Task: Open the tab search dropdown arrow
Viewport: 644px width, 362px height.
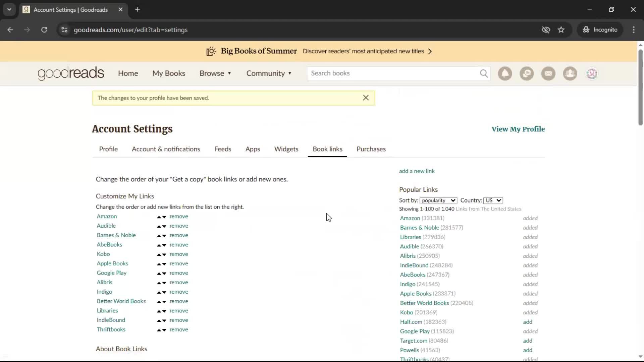Action: pos(9,9)
